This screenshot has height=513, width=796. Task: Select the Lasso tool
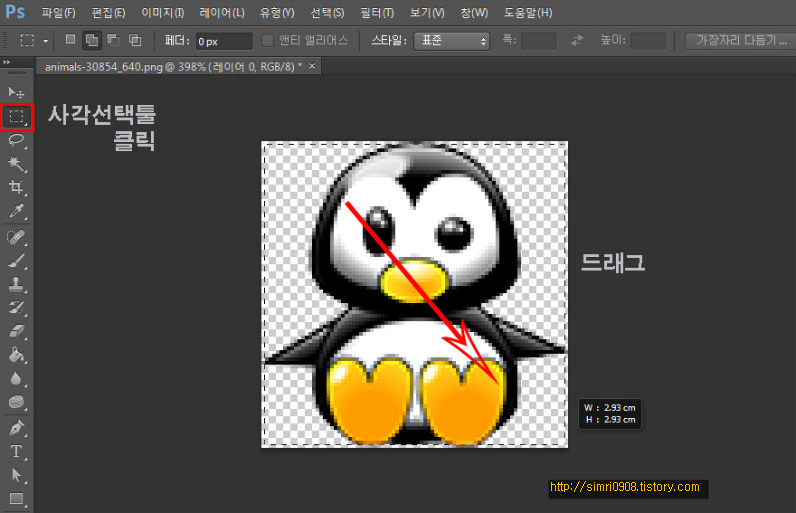(16, 140)
